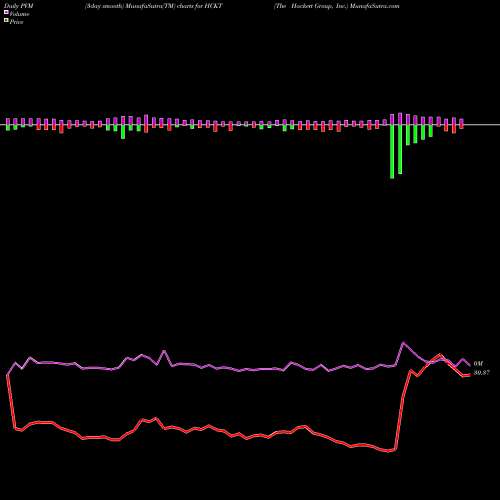
Task: Select the 'Price' legend label
Action: click(x=16, y=22)
